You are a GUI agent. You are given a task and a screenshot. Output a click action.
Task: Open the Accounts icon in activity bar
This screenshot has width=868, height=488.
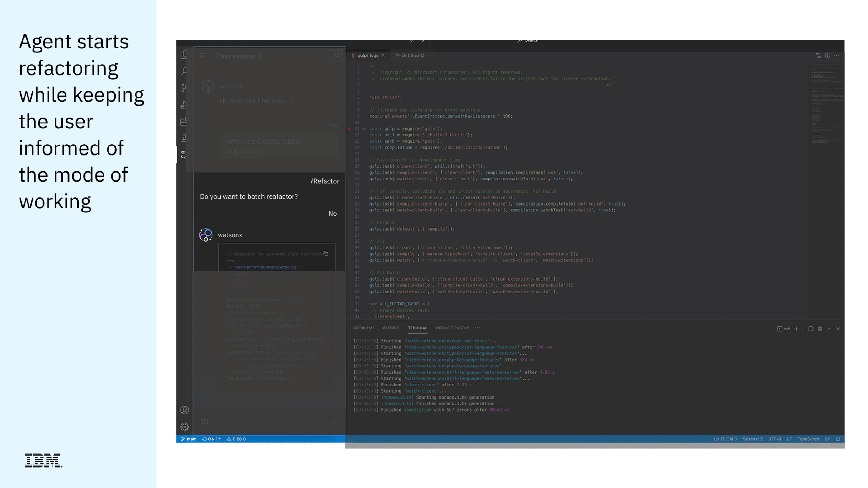[x=185, y=410]
